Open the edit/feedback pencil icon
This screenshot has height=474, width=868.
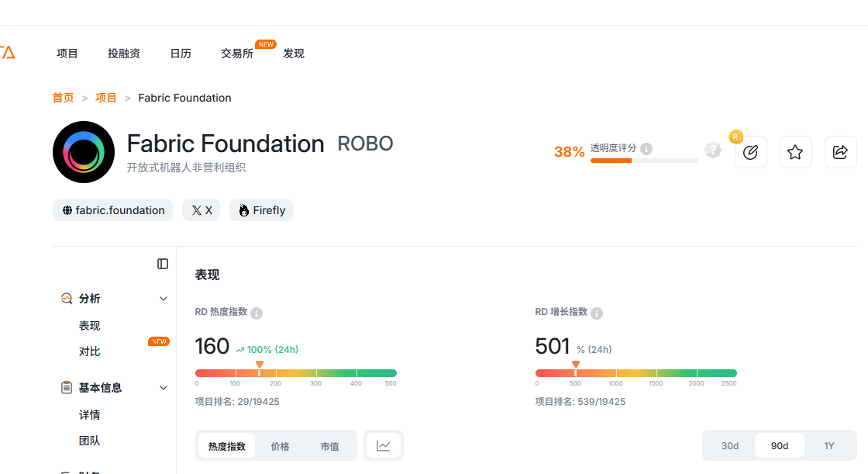750,152
